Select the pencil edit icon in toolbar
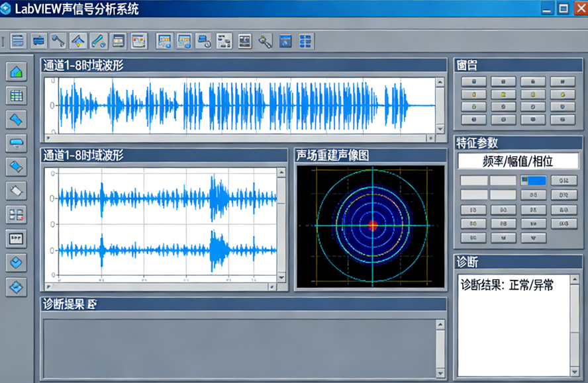 click(99, 41)
